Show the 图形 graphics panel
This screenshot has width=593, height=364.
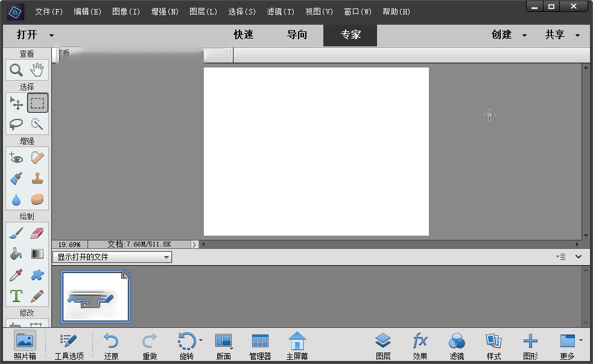point(530,345)
